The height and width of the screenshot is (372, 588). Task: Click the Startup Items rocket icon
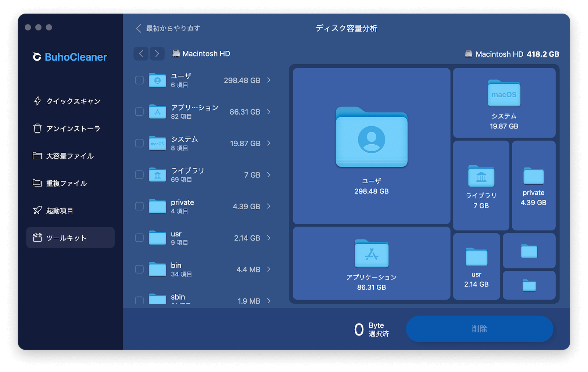37,210
